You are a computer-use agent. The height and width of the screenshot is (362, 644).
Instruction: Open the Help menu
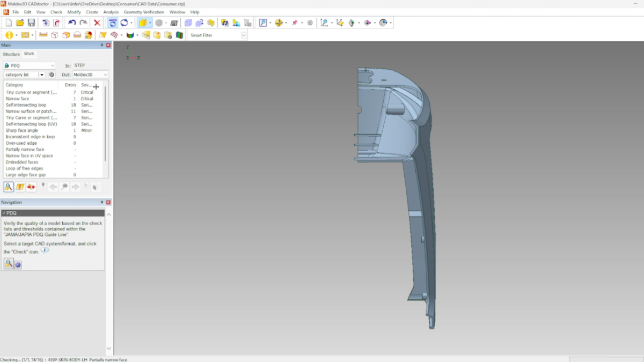[195, 12]
